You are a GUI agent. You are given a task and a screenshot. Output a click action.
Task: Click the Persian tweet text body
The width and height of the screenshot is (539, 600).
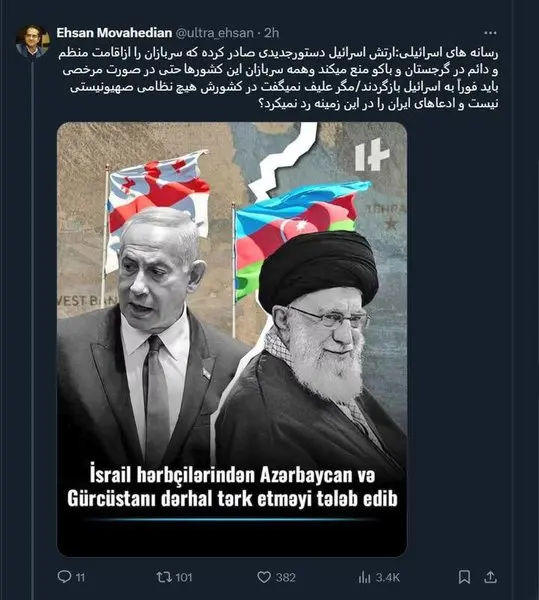point(278,78)
